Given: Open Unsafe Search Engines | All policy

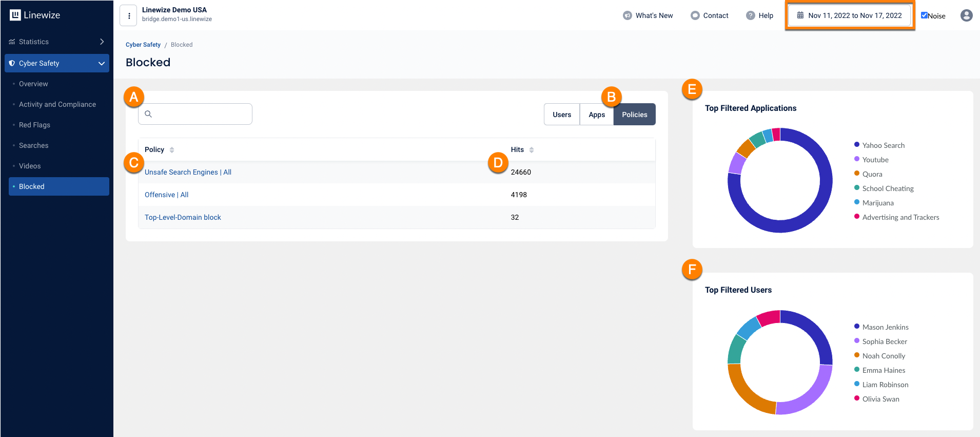Looking at the screenshot, I should pos(188,172).
